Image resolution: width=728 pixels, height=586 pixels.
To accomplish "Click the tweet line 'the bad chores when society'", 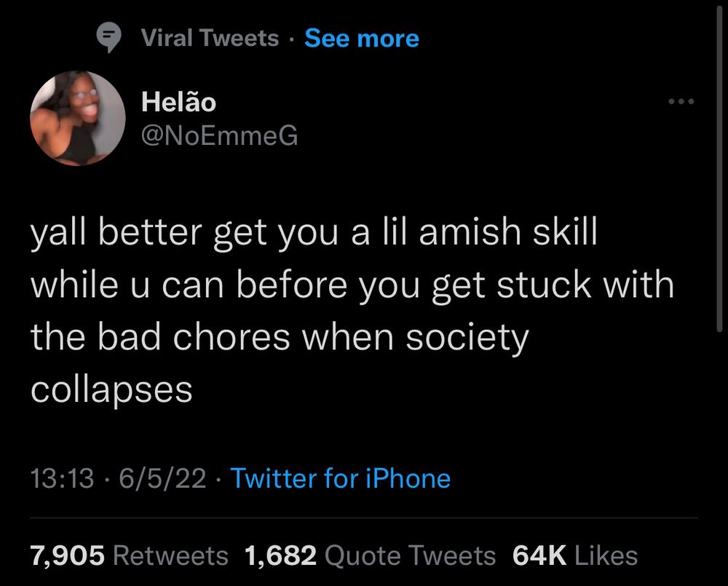I will click(x=280, y=338).
